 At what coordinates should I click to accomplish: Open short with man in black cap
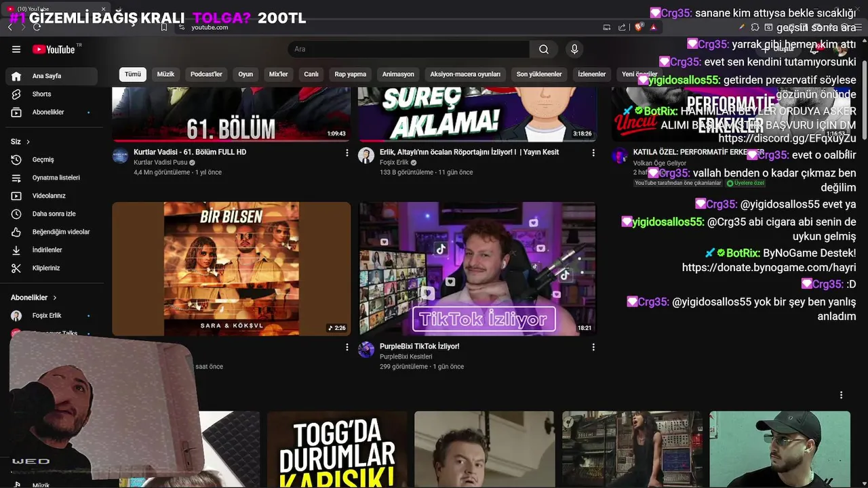tap(780, 449)
